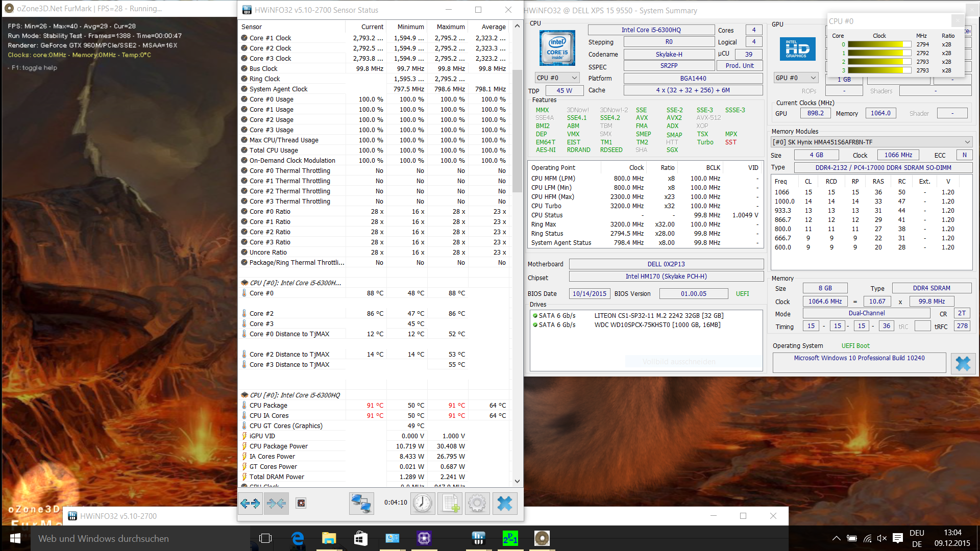Image resolution: width=980 pixels, height=551 pixels.
Task: Reset sensor timer with clock icon
Action: 423,504
